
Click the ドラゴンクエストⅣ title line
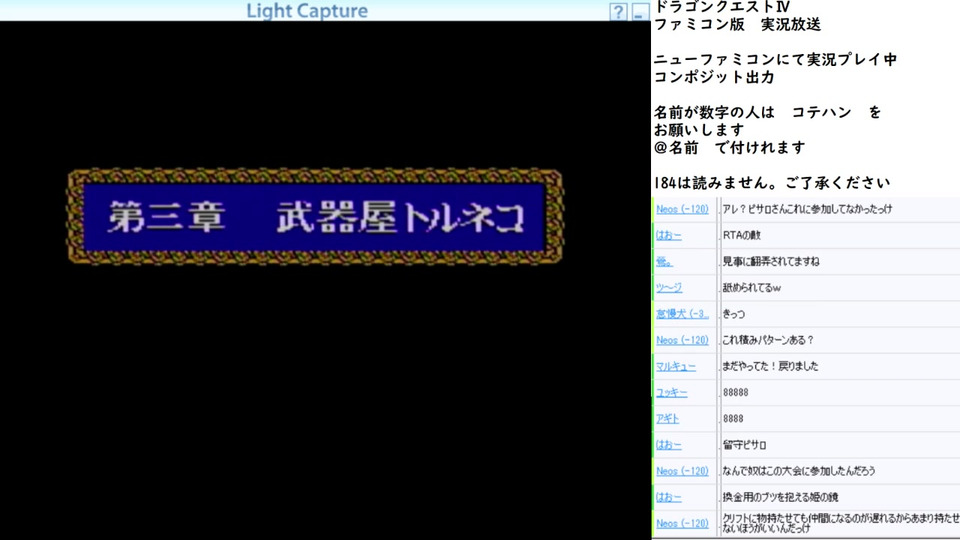coord(722,7)
